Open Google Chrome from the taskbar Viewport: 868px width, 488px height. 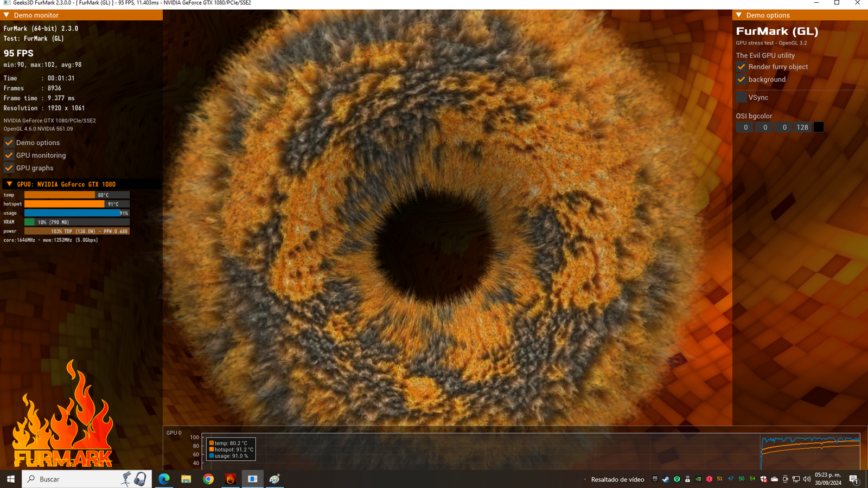pyautogui.click(x=208, y=479)
